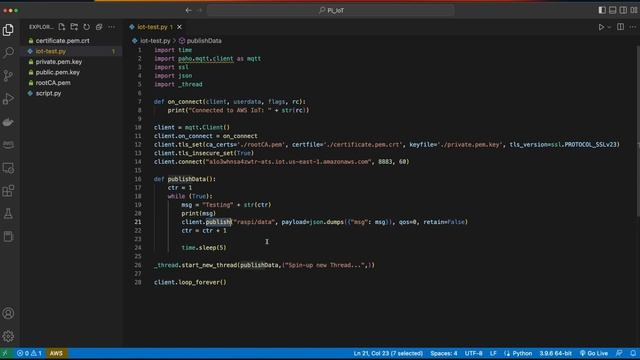The width and height of the screenshot is (640, 360).
Task: Open the Extensions view
Action: pos(8,191)
